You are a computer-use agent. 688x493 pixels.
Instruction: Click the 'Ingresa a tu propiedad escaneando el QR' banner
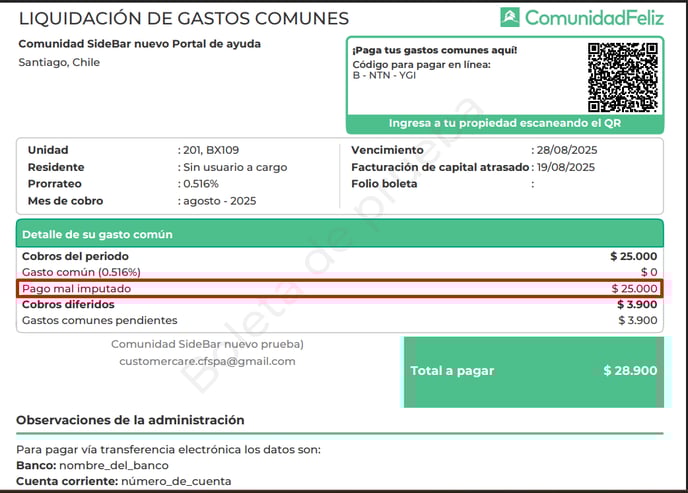tap(505, 123)
